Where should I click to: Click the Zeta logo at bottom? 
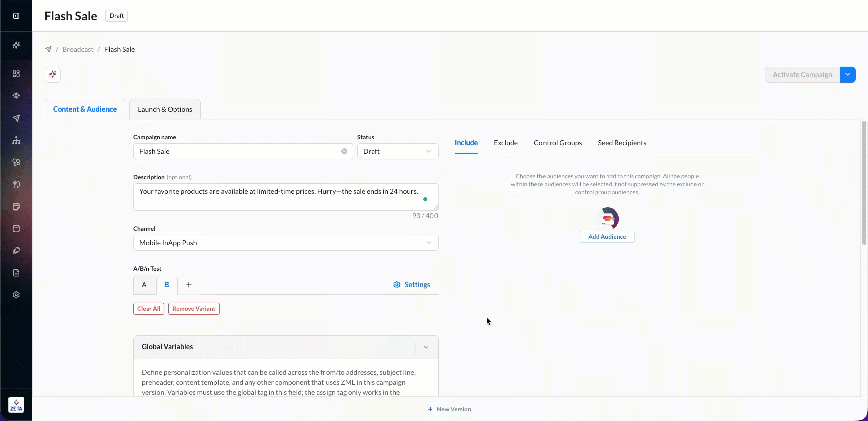pyautogui.click(x=16, y=405)
